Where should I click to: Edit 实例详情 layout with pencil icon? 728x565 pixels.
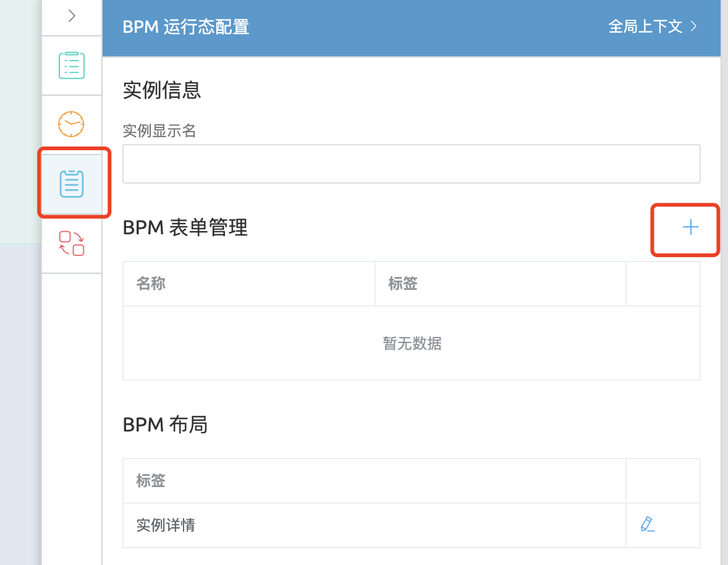coord(647,525)
